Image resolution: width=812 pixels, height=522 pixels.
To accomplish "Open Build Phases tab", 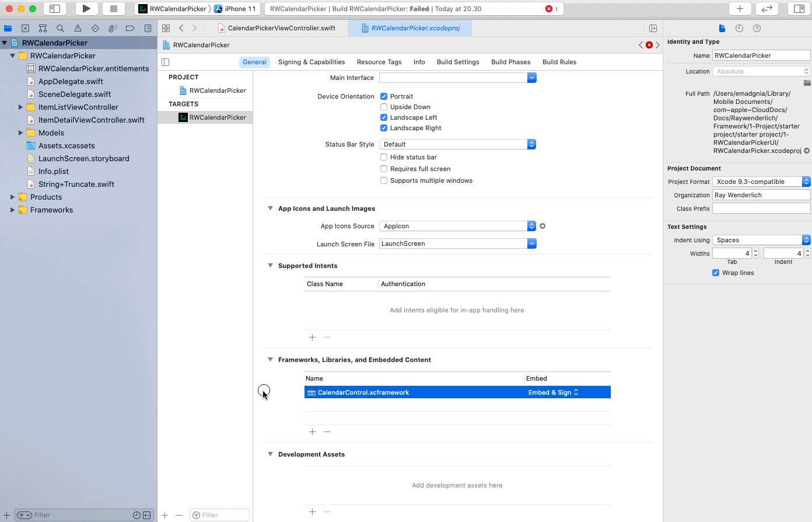I will (511, 62).
